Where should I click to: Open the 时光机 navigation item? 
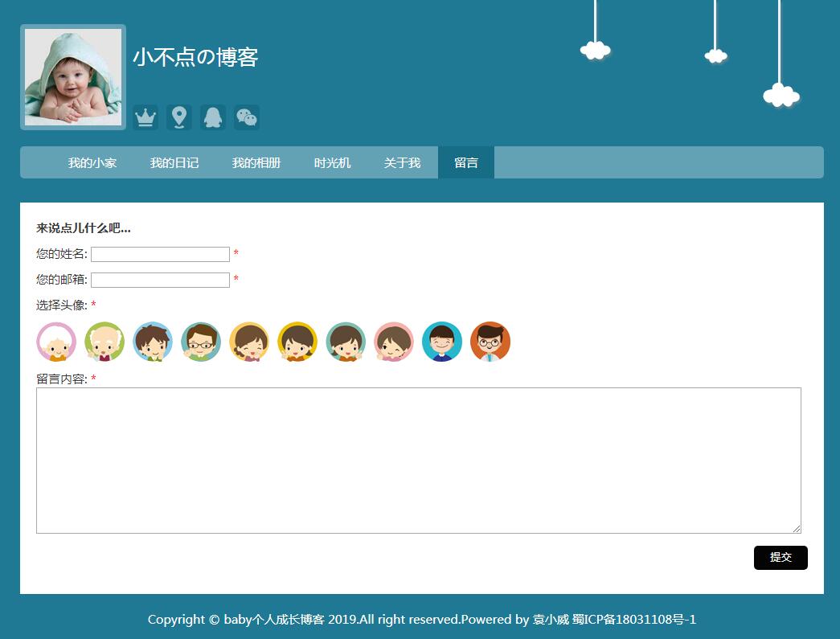332,163
